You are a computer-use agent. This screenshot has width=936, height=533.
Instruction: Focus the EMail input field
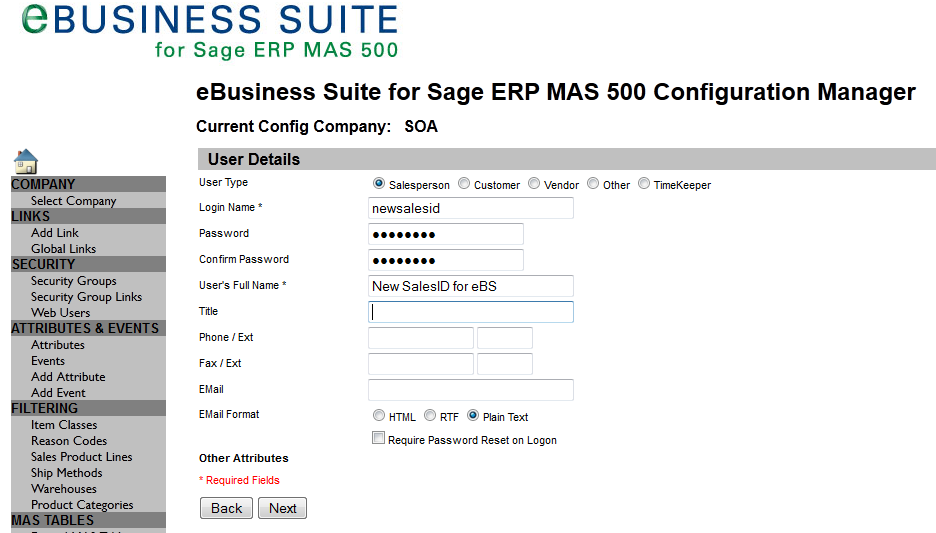pyautogui.click(x=470, y=390)
